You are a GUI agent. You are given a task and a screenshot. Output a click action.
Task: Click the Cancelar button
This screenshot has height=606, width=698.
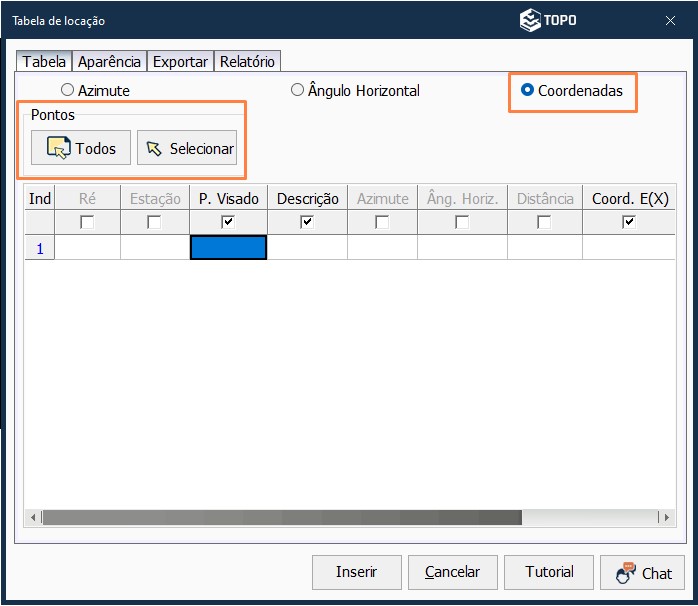click(x=453, y=572)
